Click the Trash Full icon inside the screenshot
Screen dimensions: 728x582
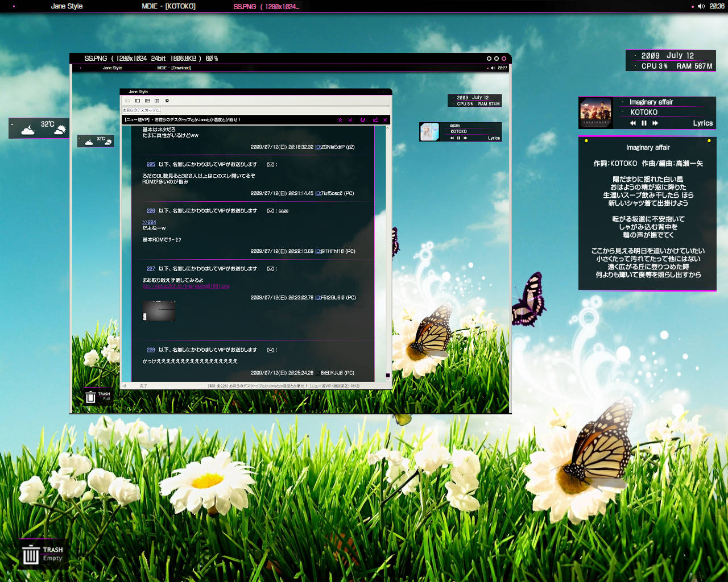point(97,397)
